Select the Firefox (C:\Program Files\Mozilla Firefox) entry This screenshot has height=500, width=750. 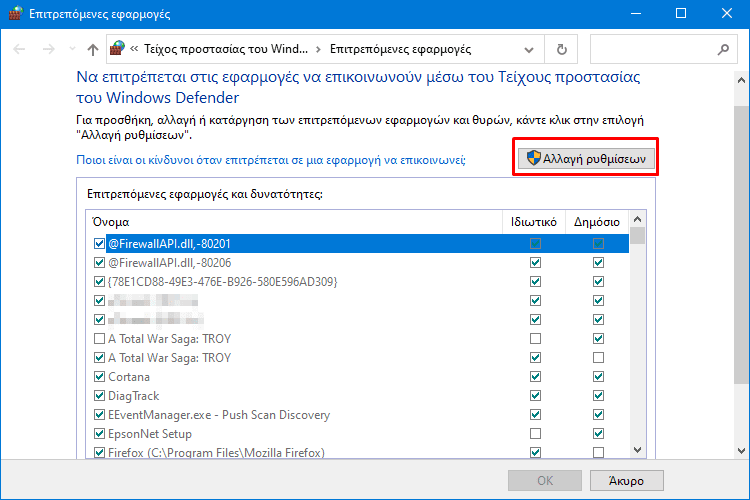point(358,452)
